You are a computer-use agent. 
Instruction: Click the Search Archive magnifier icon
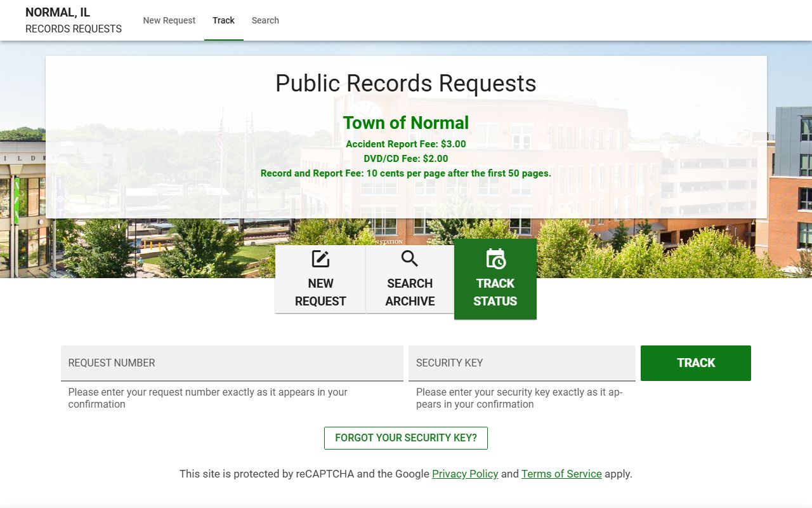(x=410, y=259)
